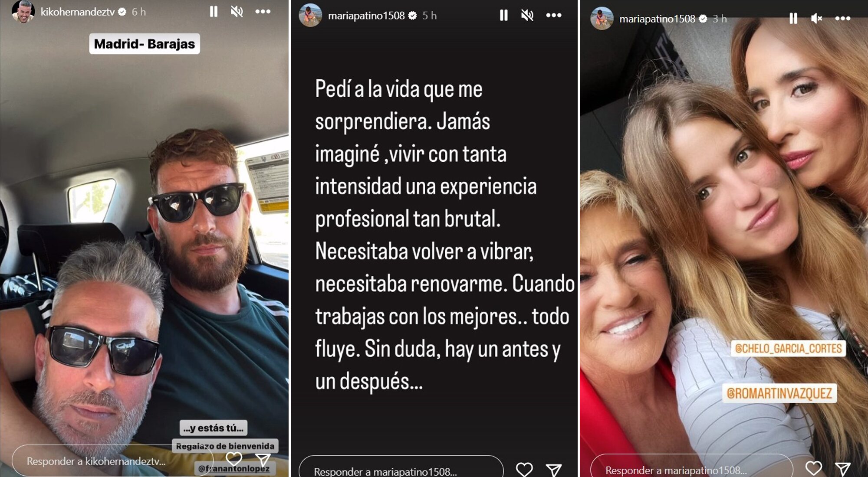Send the middle story with share icon

point(554,470)
